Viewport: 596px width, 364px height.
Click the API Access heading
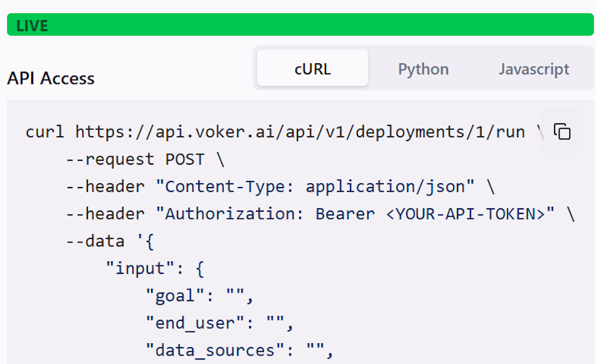click(x=51, y=78)
